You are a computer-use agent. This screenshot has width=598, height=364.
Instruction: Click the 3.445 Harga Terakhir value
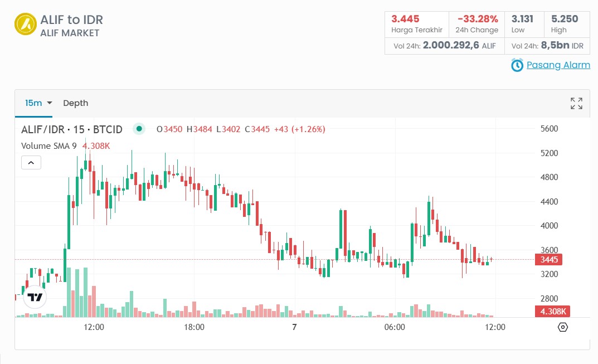405,19
